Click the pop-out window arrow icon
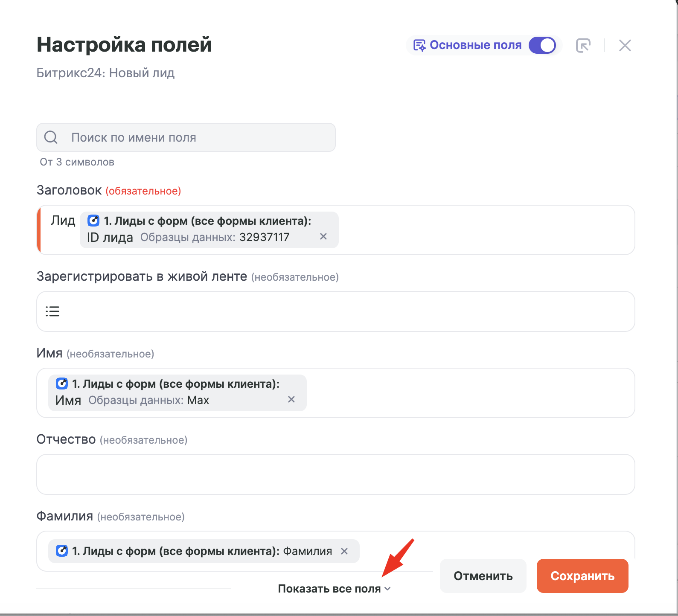This screenshot has width=678, height=616. click(x=583, y=45)
